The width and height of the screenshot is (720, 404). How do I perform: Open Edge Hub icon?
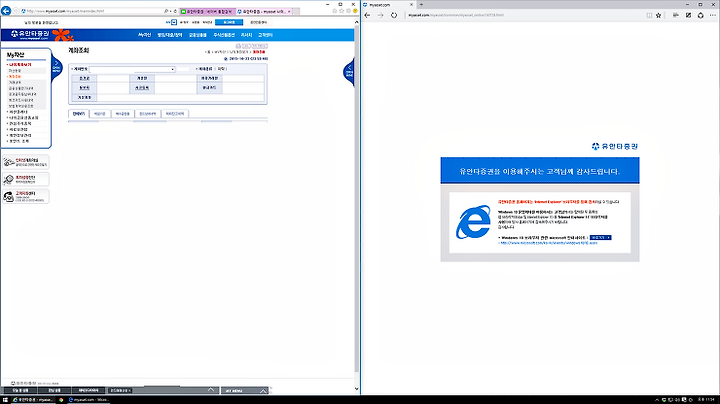point(675,15)
